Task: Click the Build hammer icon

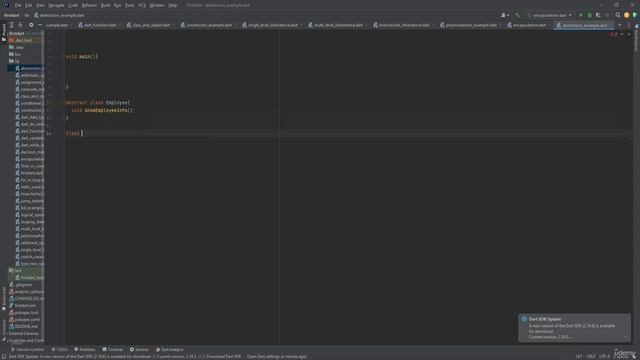Action: 517,15
